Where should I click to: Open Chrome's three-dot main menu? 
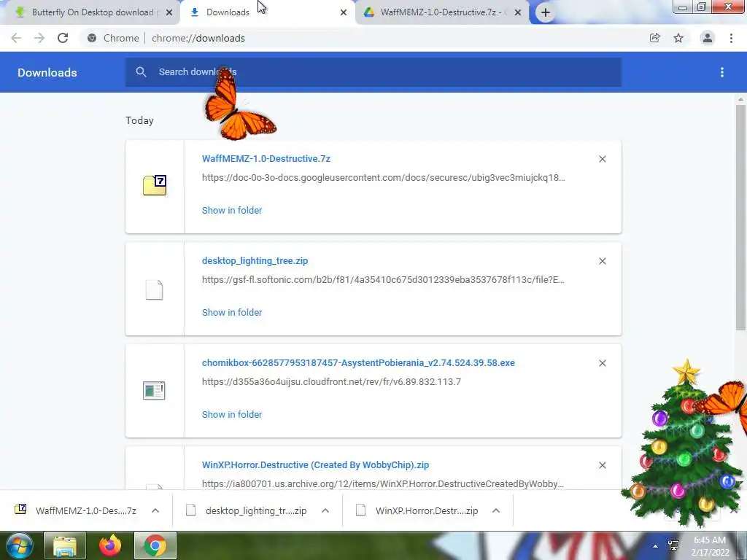point(731,38)
